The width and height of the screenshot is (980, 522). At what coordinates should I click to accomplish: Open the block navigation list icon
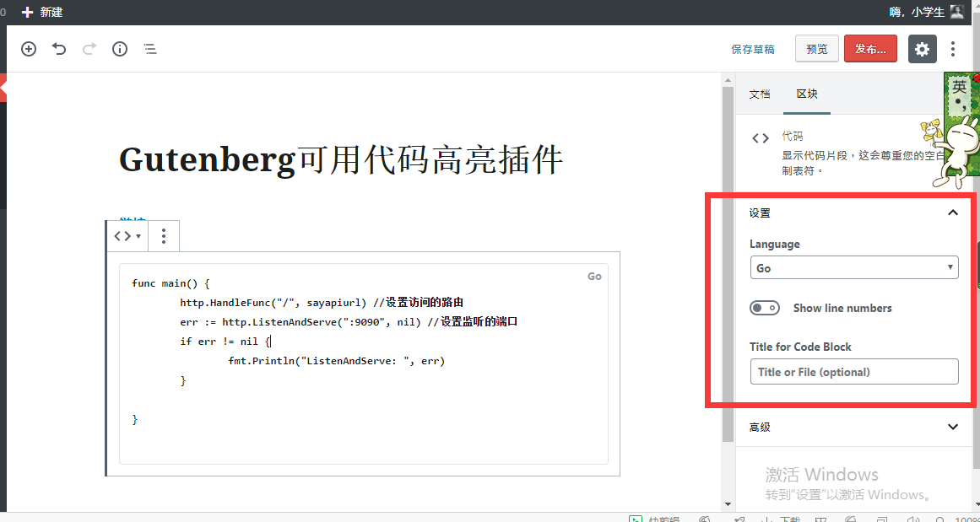150,49
